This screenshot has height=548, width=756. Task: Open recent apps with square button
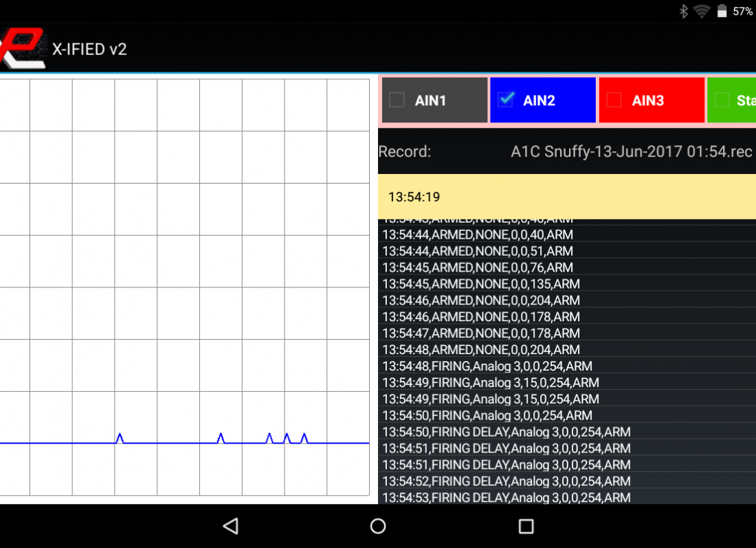coord(526,527)
